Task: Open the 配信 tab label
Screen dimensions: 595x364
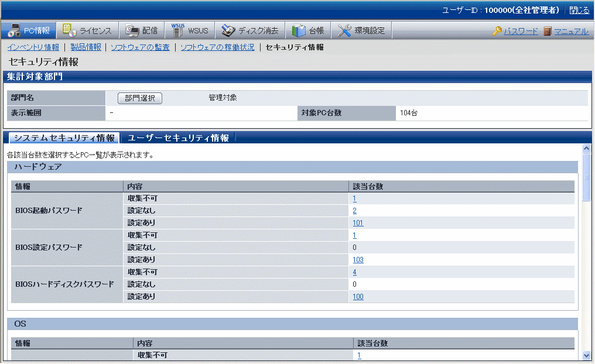Action: point(150,30)
